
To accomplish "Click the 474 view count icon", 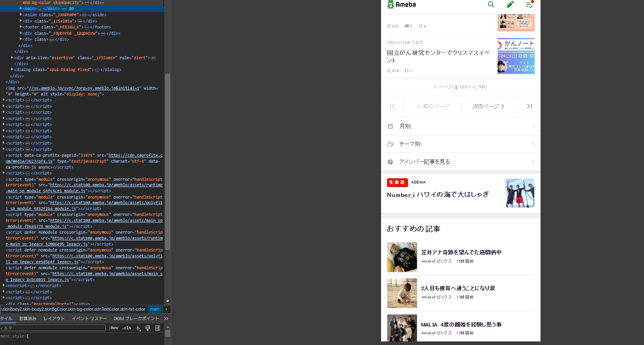I will point(389,71).
